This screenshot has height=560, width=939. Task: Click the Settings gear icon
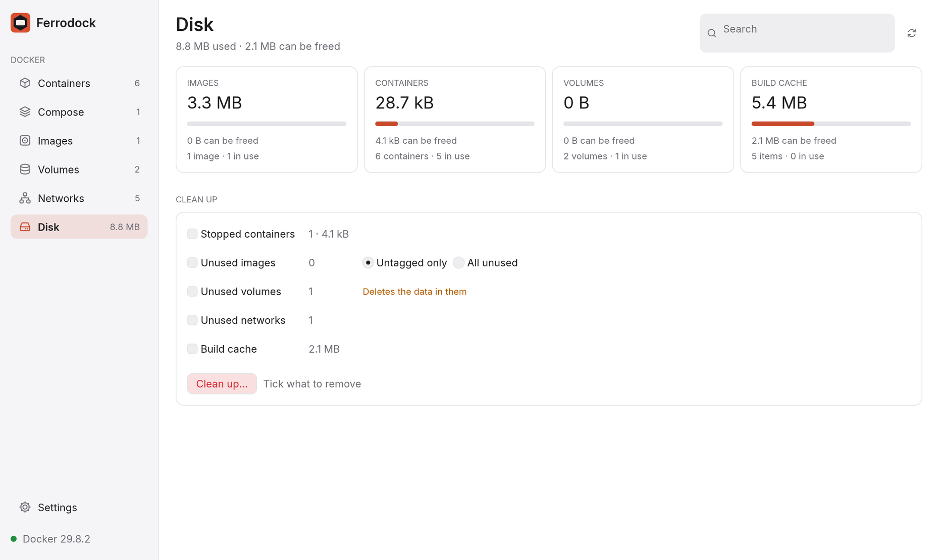[25, 507]
